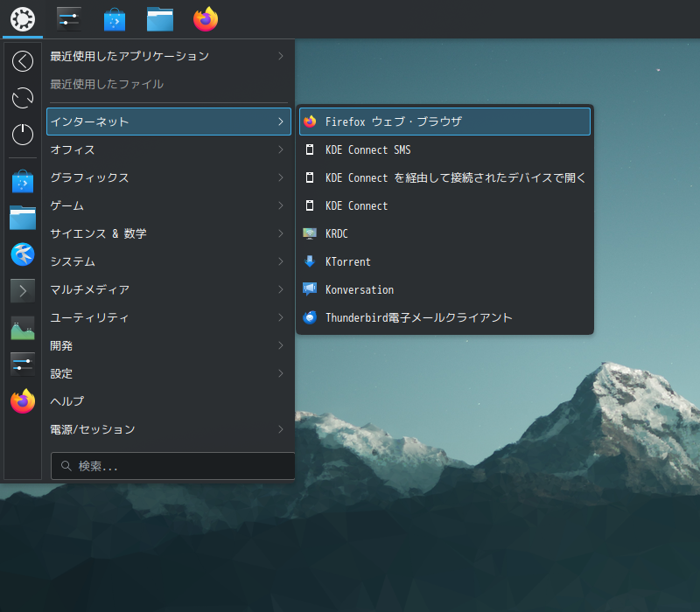This screenshot has width=700, height=612.
Task: Expand the ゲーム category arrow
Action: 281,205
